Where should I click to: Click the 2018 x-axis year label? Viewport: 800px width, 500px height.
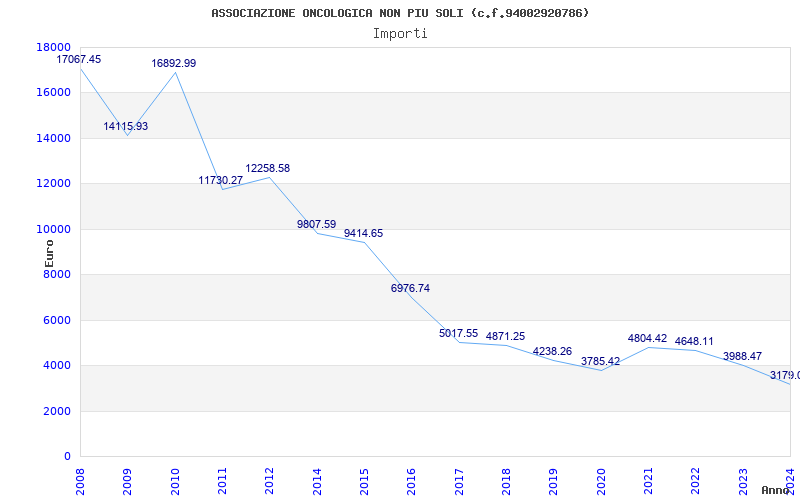(x=507, y=481)
